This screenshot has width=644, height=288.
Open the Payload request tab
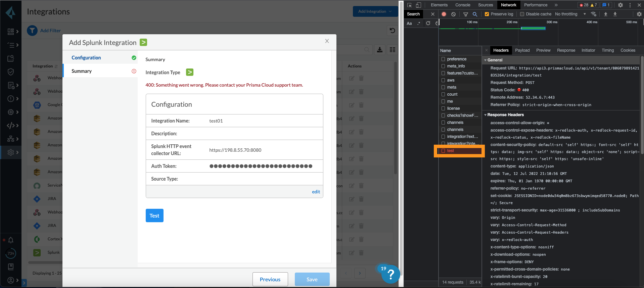click(x=522, y=50)
